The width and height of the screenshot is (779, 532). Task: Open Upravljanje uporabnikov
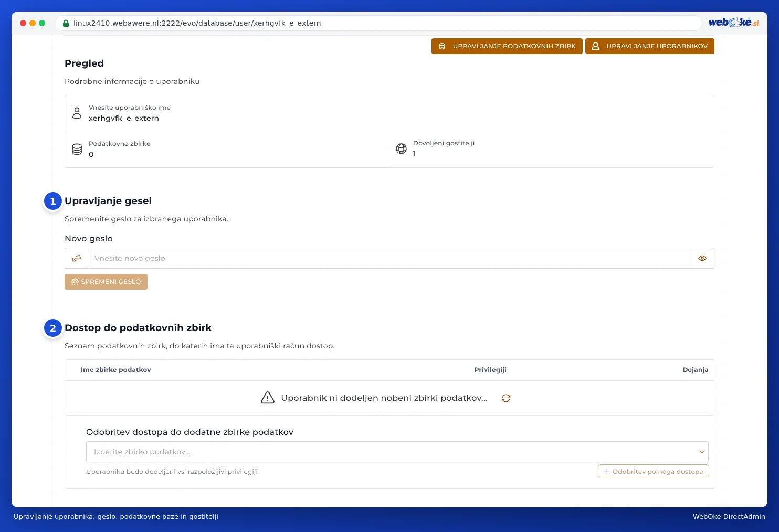click(x=650, y=46)
